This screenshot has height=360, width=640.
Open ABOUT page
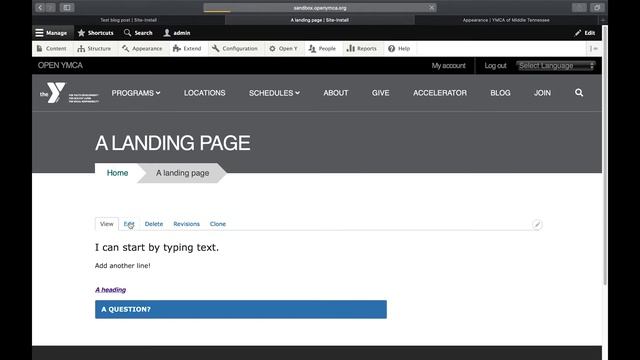[x=336, y=93]
